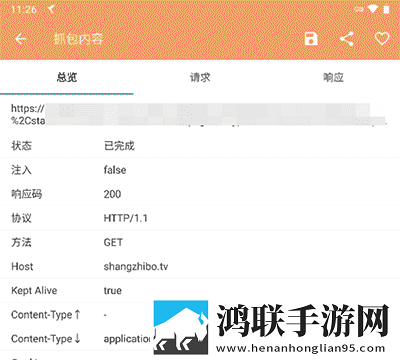Select the GET method value
The width and height of the screenshot is (400, 360).
coord(113,242)
